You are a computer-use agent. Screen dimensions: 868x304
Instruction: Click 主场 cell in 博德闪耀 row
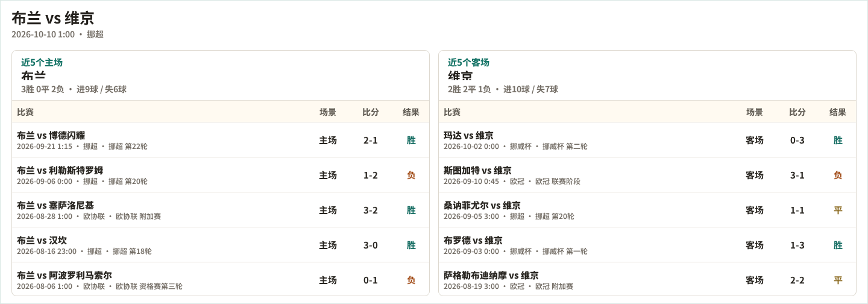[x=328, y=140]
